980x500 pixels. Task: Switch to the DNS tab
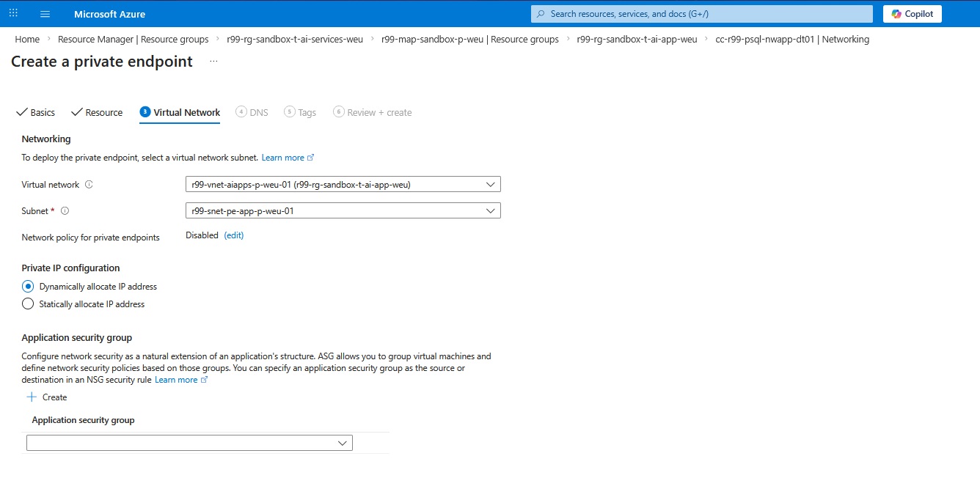252,112
